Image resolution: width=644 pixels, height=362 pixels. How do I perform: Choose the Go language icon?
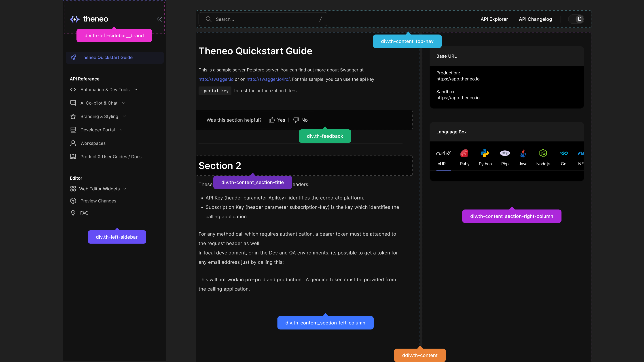563,153
